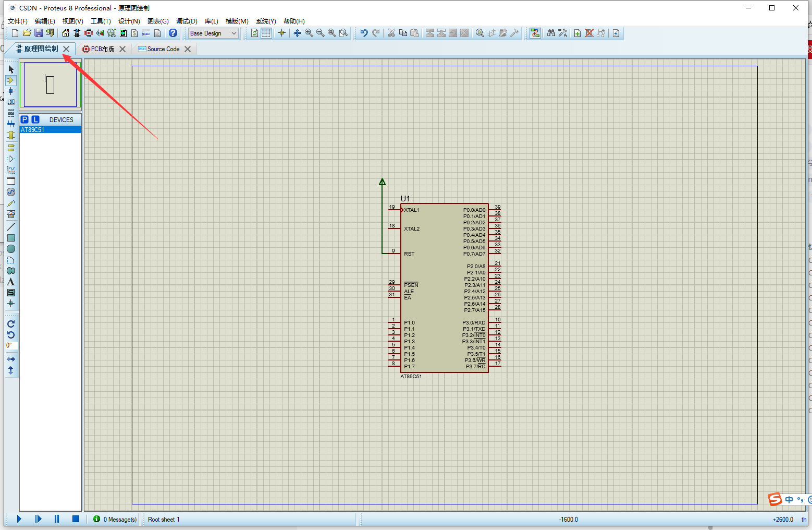Stop simulation with the Stop button
Image resolution: width=812 pixels, height=530 pixels.
(76, 519)
